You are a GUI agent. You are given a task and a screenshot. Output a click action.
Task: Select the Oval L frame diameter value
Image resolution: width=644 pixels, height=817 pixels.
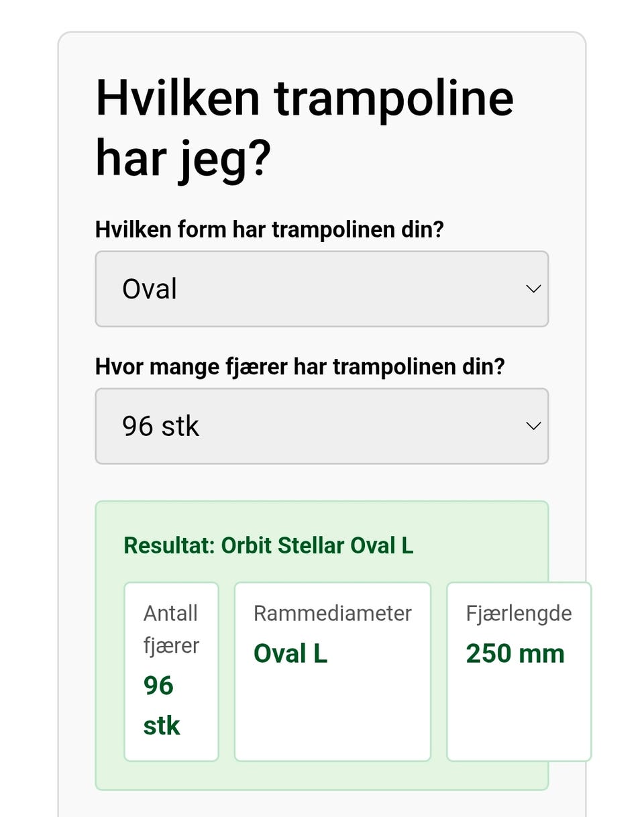(290, 654)
